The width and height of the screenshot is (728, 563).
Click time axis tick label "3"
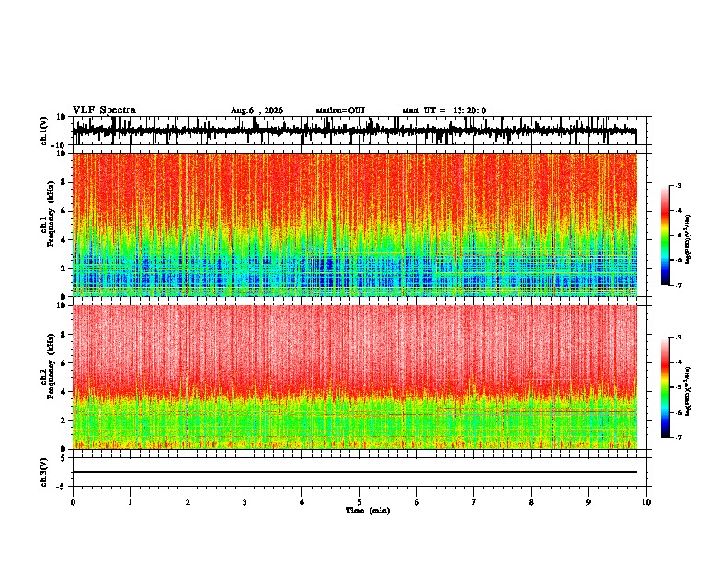[x=245, y=502]
